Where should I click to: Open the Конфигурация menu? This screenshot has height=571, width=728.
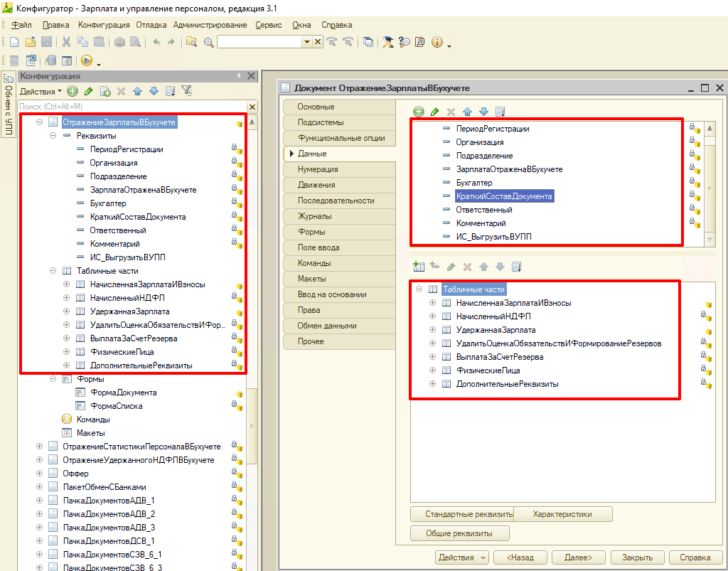[104, 25]
